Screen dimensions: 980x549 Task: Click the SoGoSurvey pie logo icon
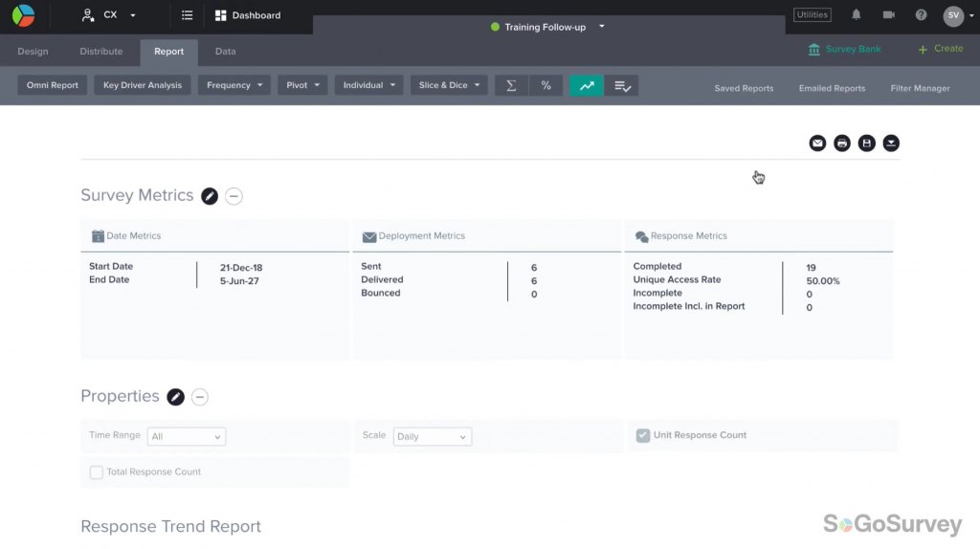(23, 15)
